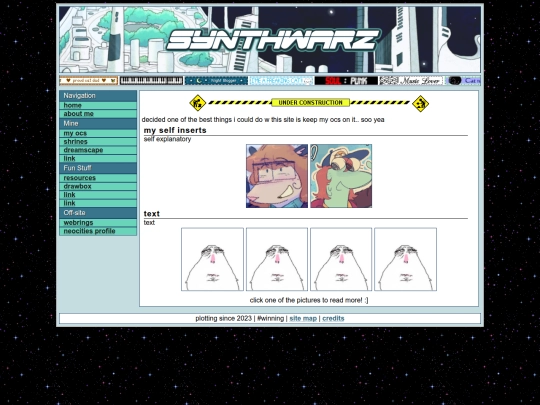The image size is (540, 405).
Task: Visit the shrines page
Action: [98, 142]
